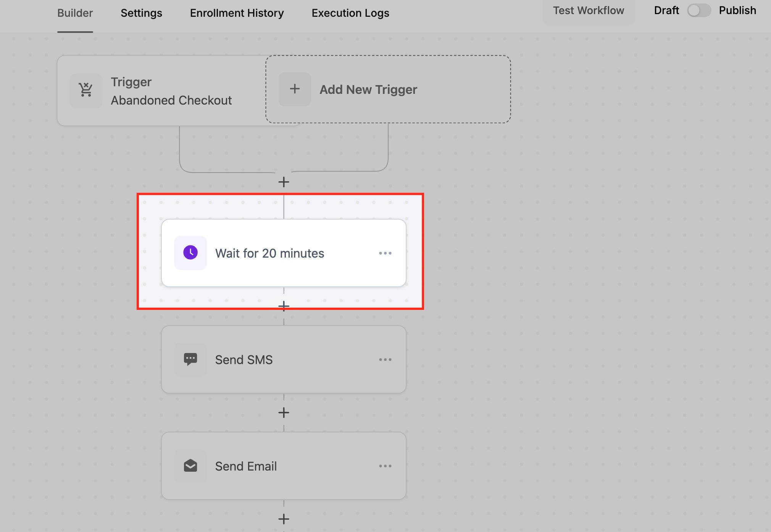Open the Enrollment History tab

[237, 13]
